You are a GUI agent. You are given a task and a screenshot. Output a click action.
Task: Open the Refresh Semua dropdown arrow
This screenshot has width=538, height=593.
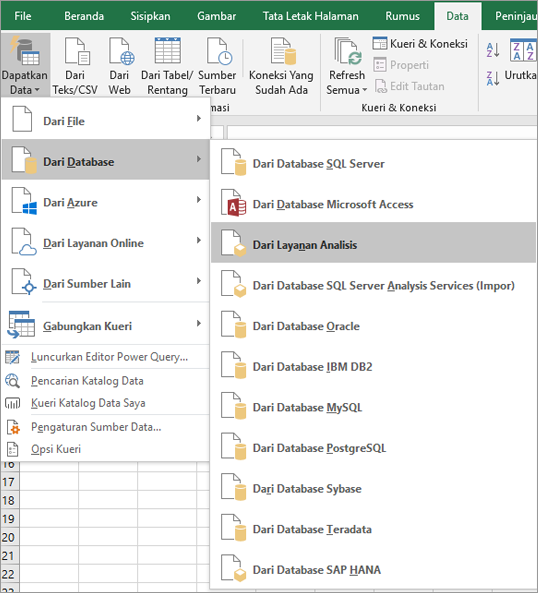pyautogui.click(x=365, y=90)
